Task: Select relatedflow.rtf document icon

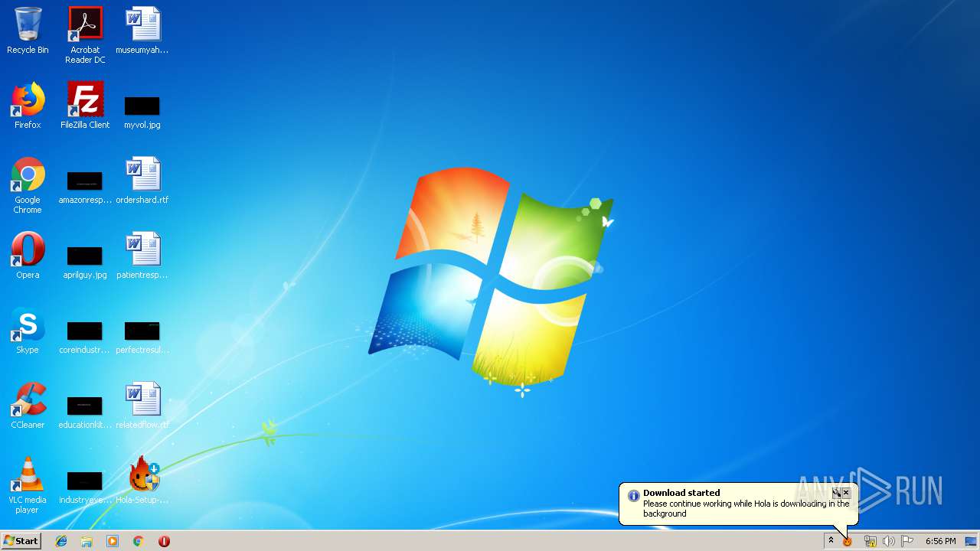Action: (x=142, y=406)
